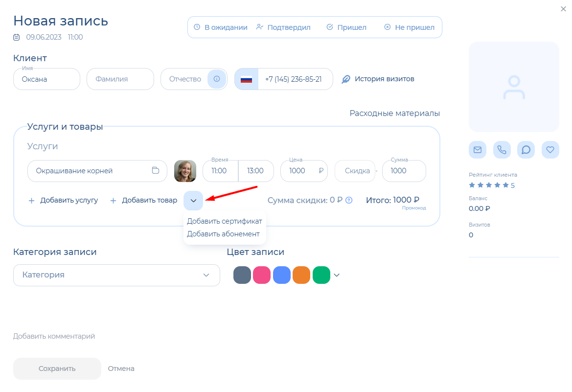572x392 pixels.
Task: Choose Добавить сертификат from the menu
Action: tap(224, 221)
